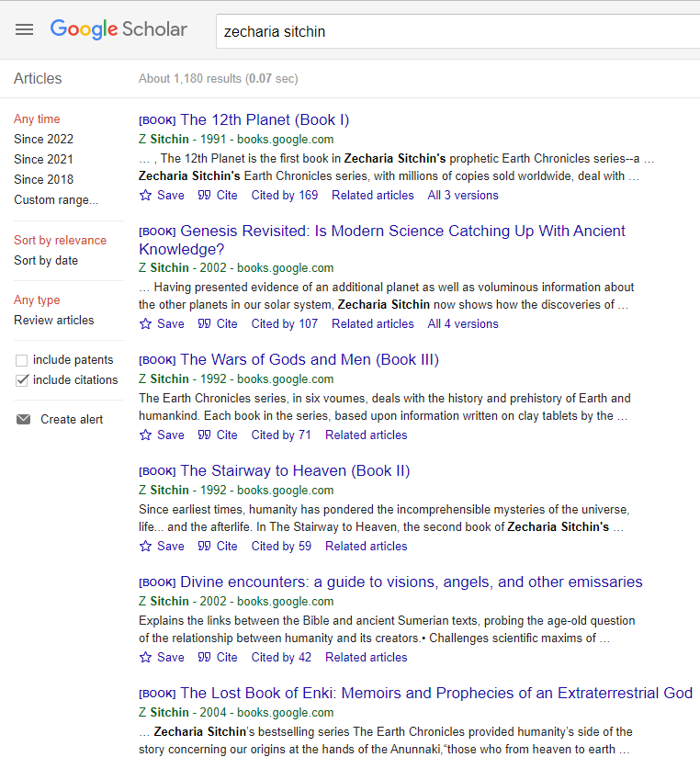Uncheck the include citations checkbox

[x=21, y=380]
